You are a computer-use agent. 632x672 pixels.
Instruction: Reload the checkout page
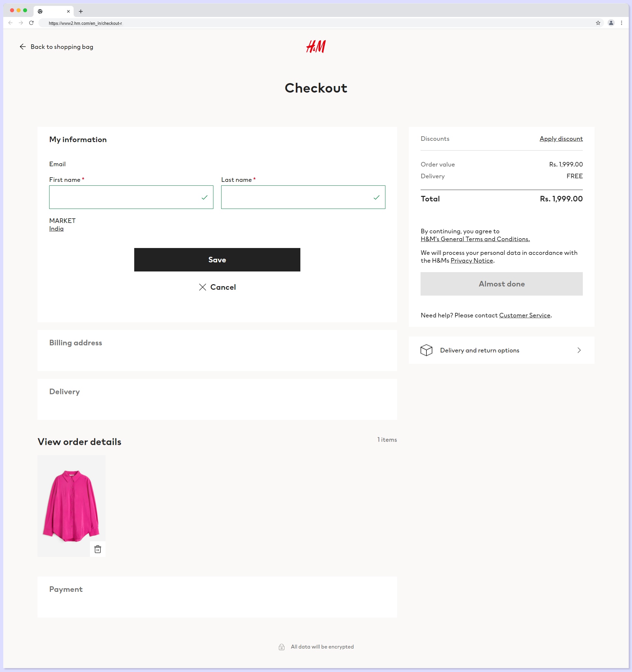tap(31, 22)
